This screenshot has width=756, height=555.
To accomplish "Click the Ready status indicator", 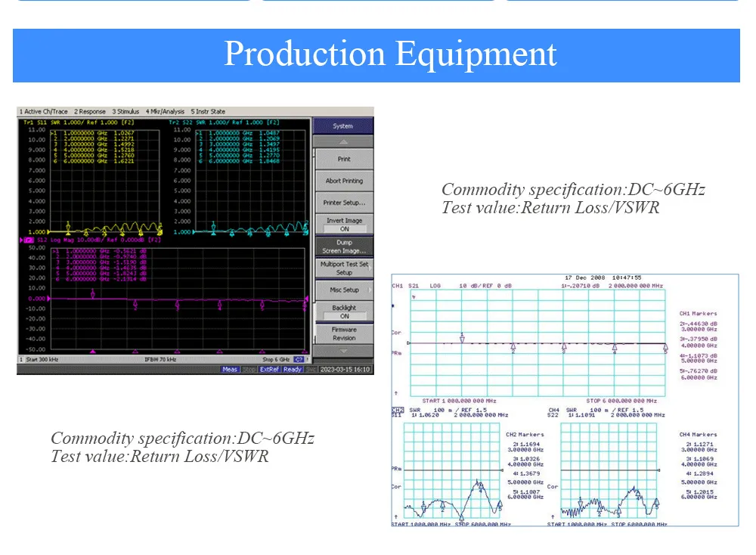I will (x=293, y=369).
